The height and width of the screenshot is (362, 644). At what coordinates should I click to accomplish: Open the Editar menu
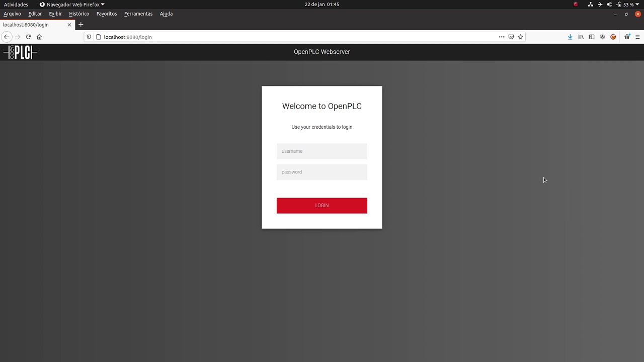coord(35,14)
